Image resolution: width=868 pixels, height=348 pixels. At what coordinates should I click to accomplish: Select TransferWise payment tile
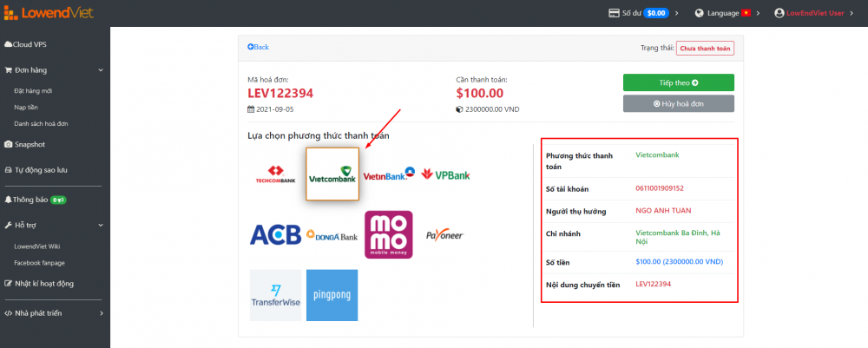[x=275, y=295]
